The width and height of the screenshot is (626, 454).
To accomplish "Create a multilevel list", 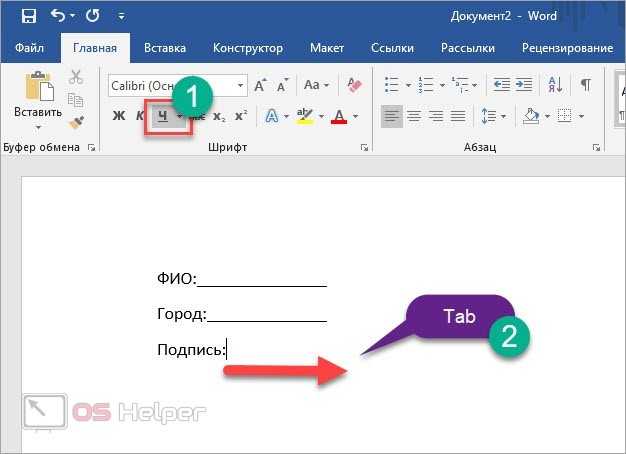I will click(460, 85).
